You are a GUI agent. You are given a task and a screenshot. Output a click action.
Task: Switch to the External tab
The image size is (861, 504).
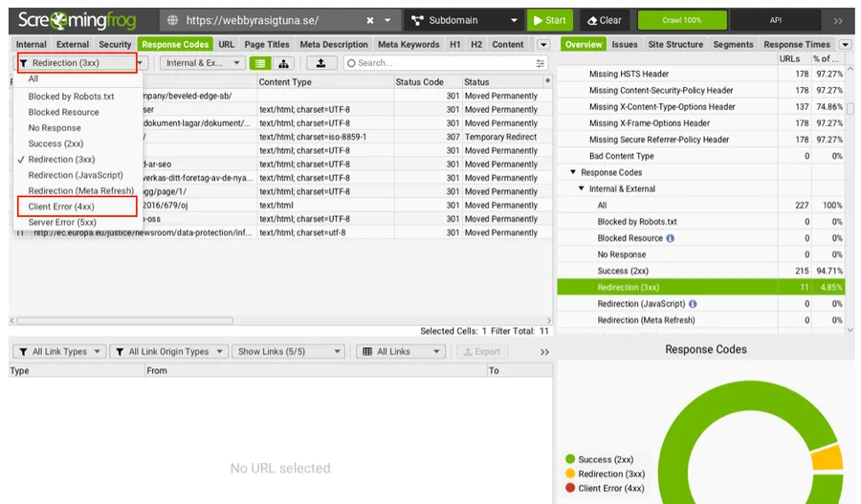[73, 44]
